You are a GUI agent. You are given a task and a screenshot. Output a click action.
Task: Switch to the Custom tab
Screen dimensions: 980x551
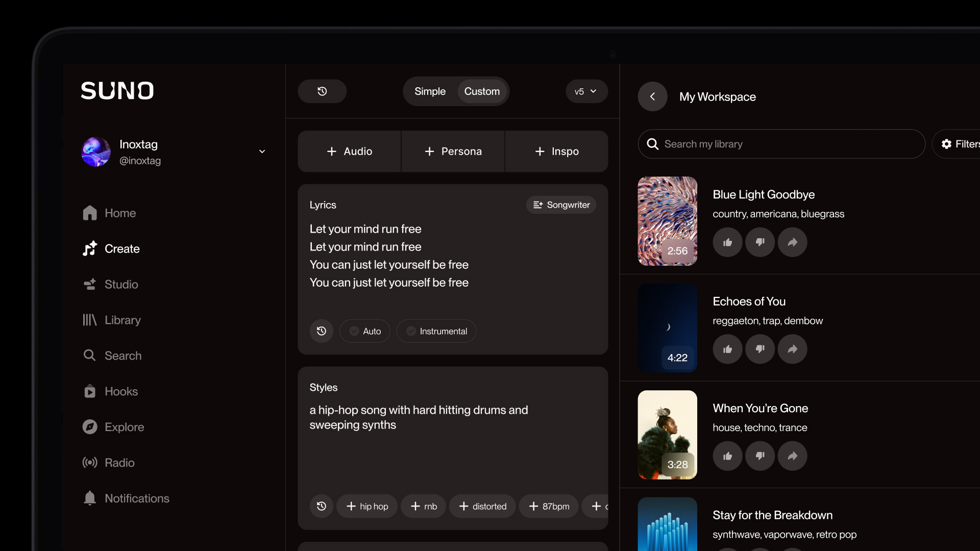[482, 91]
